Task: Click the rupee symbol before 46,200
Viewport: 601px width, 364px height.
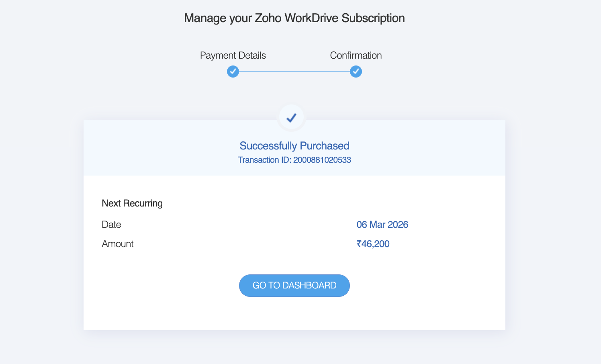Action: tap(359, 244)
